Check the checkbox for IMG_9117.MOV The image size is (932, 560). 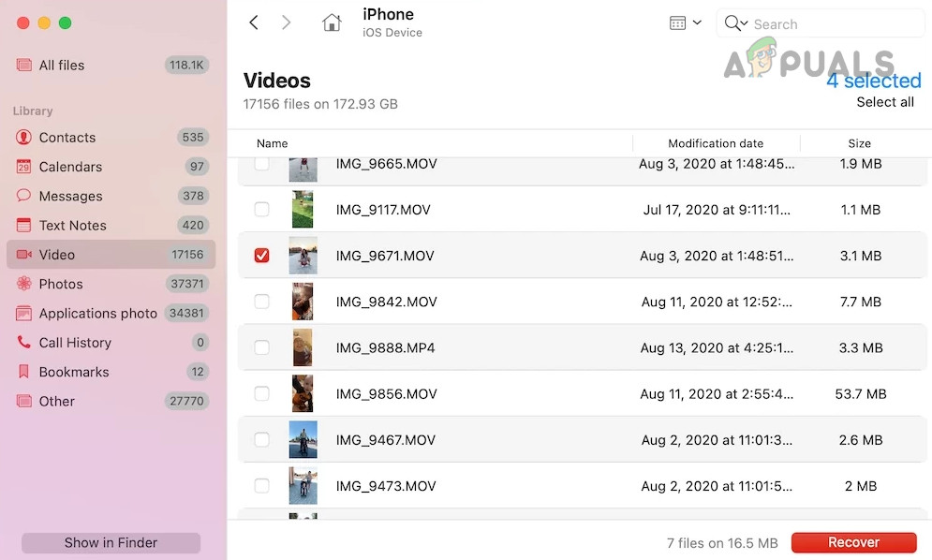click(261, 209)
